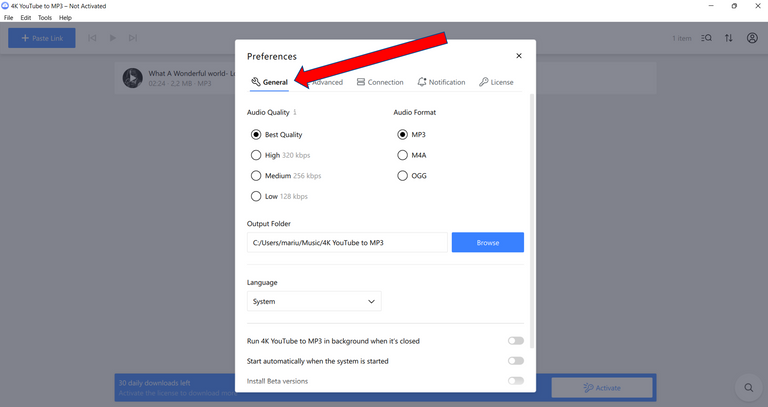Screen dimensions: 768x407
Task: Click the Paste Link button
Action: pyautogui.click(x=42, y=38)
